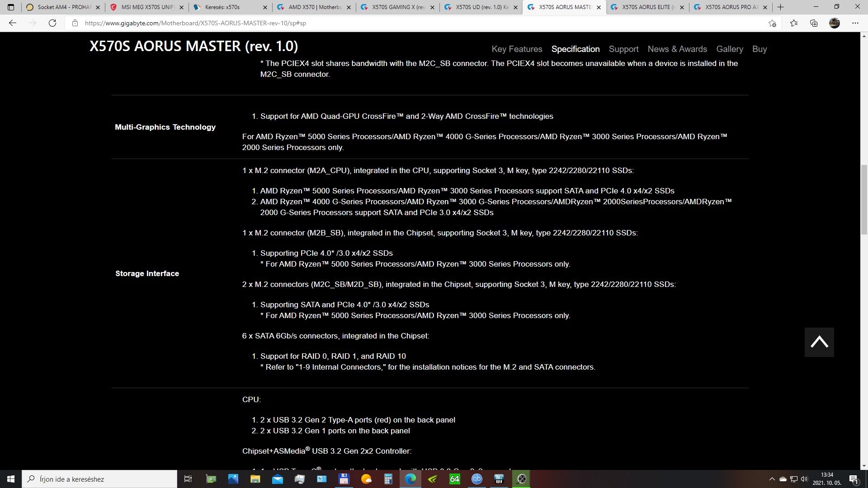Open the notification center icon
This screenshot has height=488, width=868.
pos(854,479)
